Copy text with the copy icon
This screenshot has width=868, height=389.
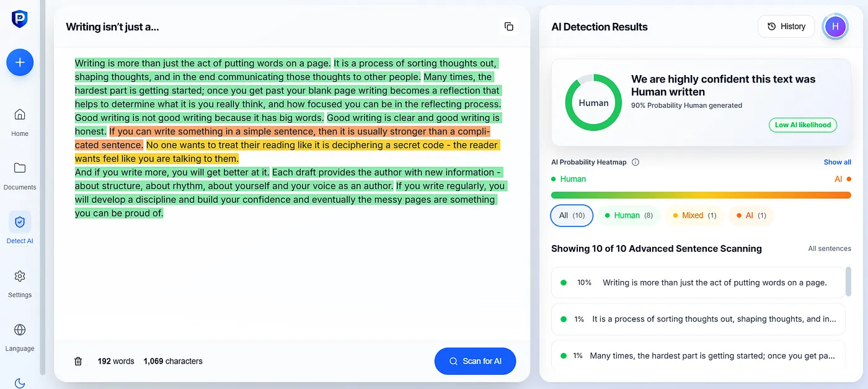(509, 27)
